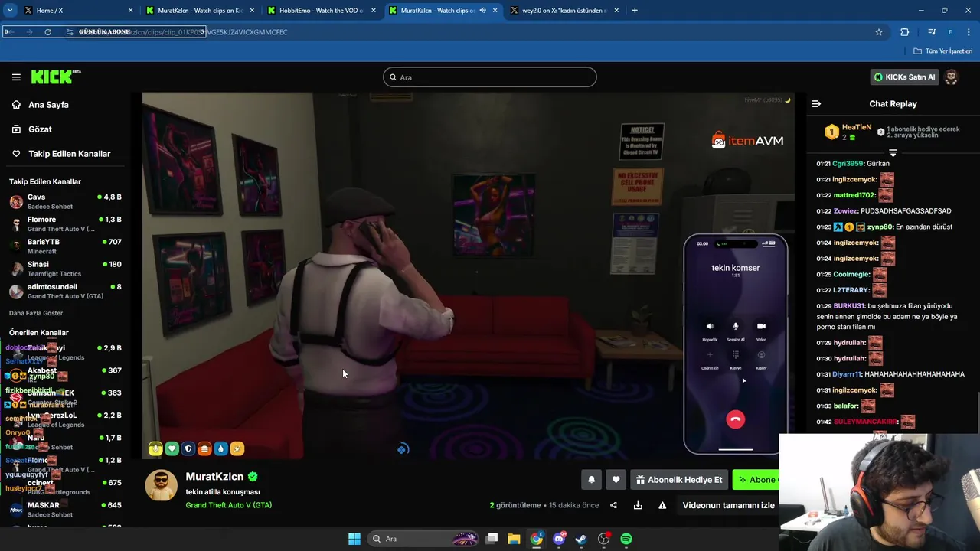Click the green Abone subscribe button
Viewport: 980px width, 551px height.
click(756, 480)
